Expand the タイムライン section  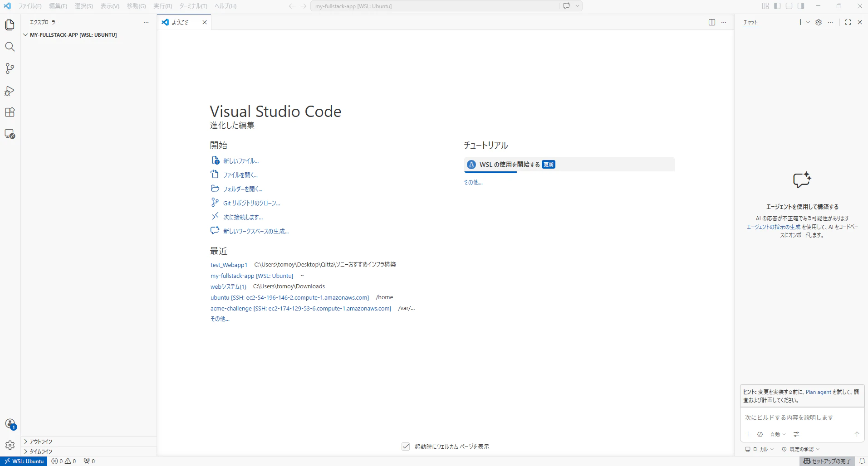click(88, 451)
